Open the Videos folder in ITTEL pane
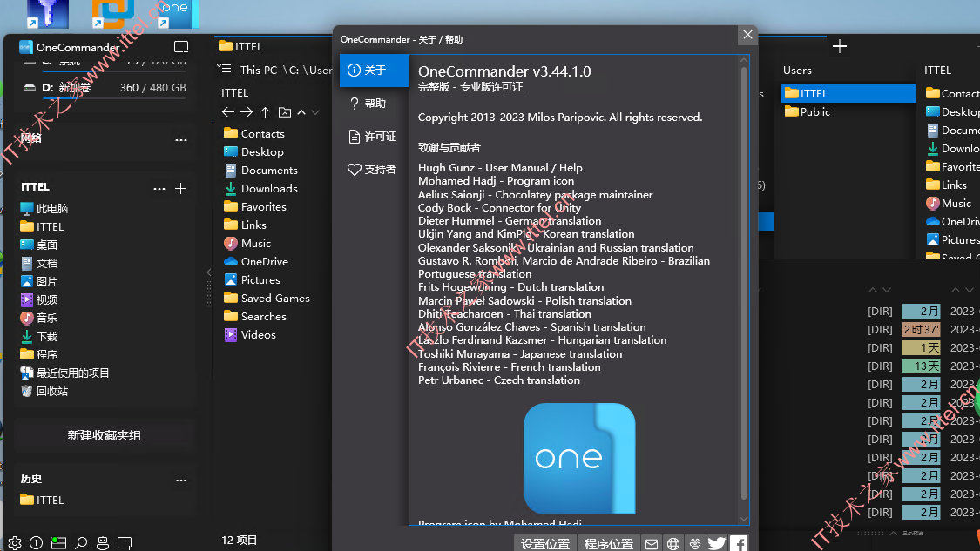980x551 pixels. (250, 334)
